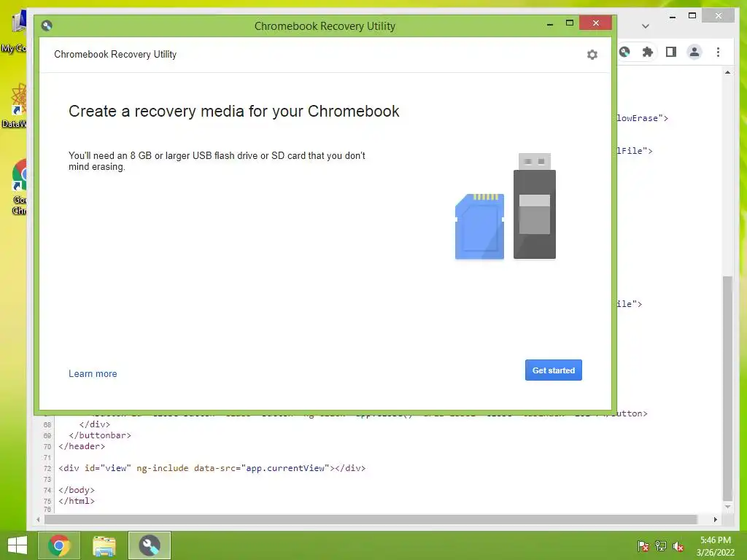Click the Get started button
The image size is (747, 560).
click(x=553, y=370)
